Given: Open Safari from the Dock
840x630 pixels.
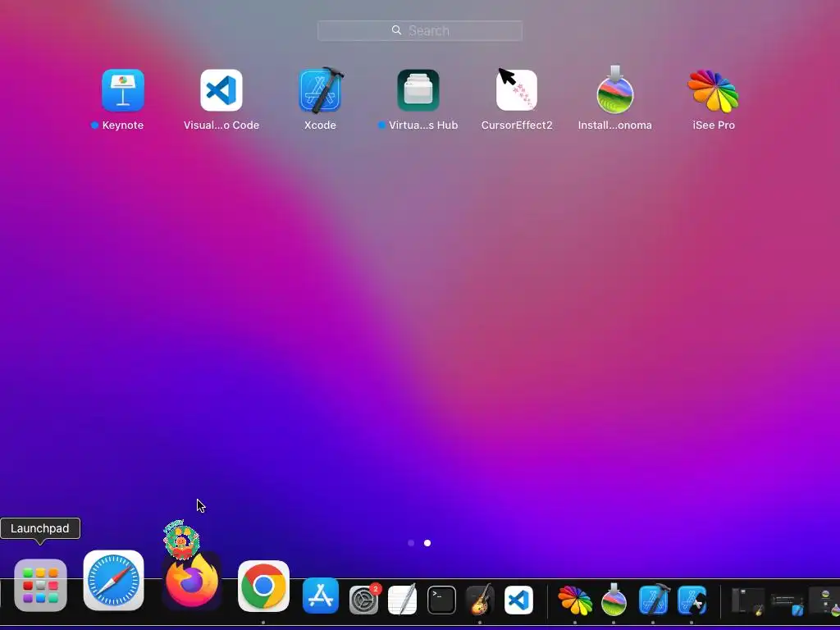Looking at the screenshot, I should click(x=113, y=581).
